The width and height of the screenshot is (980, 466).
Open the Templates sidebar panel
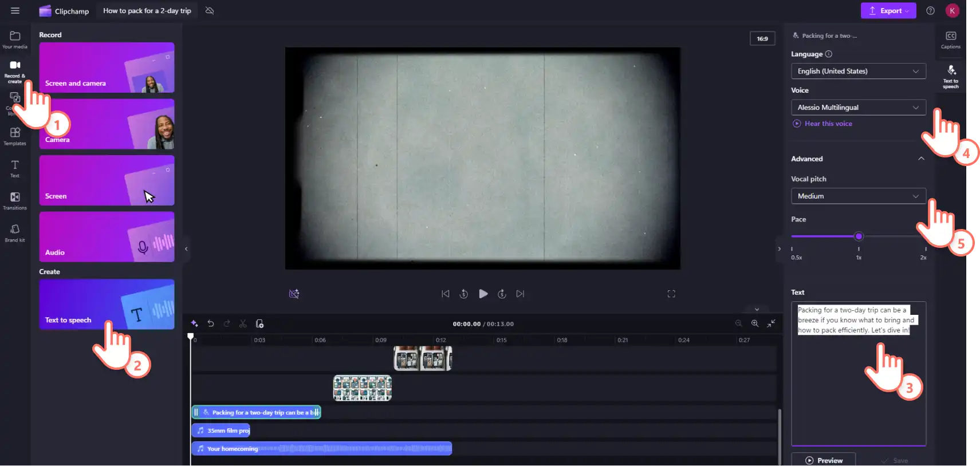point(15,136)
